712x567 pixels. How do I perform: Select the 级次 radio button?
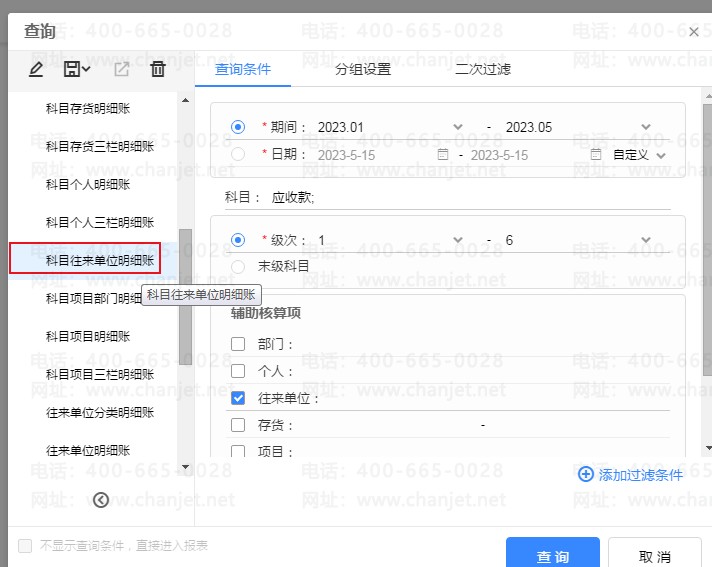(237, 240)
